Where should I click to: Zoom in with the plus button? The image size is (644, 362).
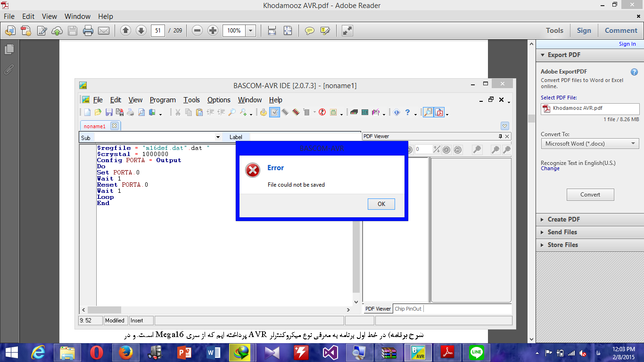tap(213, 31)
